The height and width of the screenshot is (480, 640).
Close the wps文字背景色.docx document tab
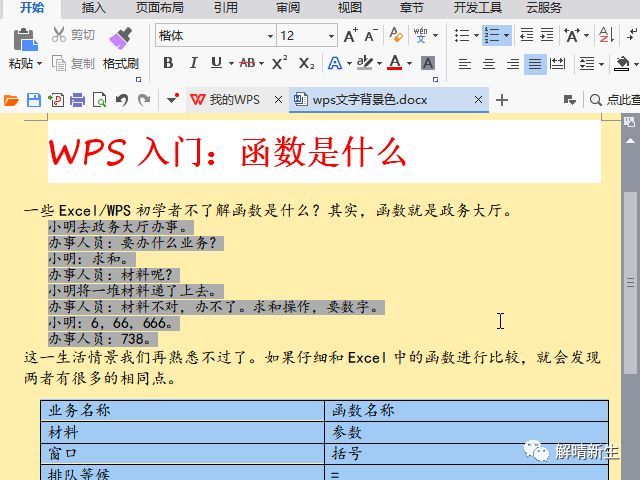point(478,100)
